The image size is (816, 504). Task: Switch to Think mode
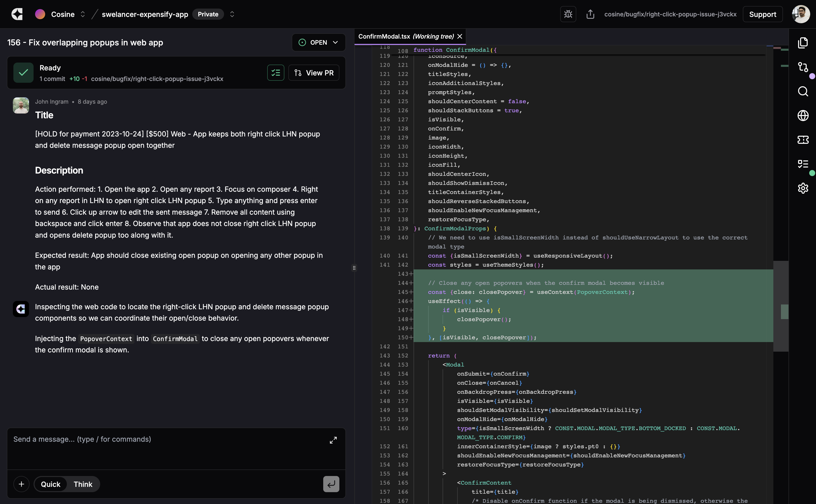(x=83, y=484)
